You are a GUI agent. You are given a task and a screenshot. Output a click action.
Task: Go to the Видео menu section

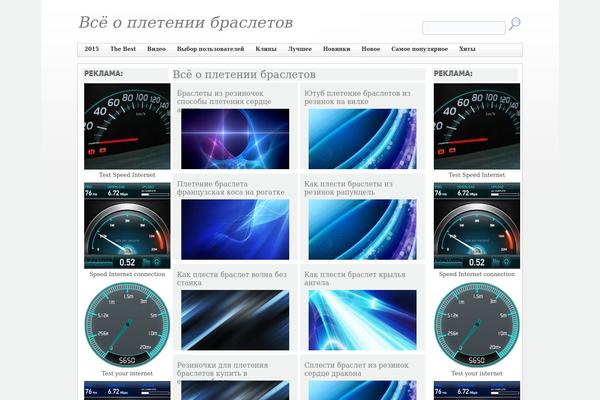click(156, 49)
